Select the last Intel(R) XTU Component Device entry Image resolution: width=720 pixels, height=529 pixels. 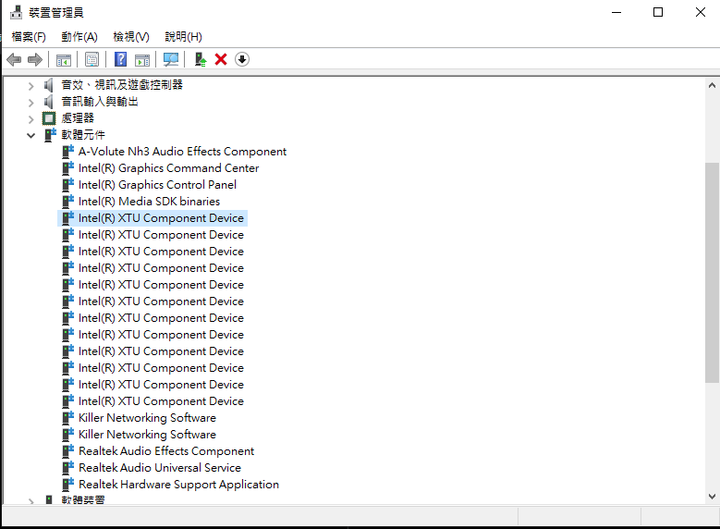point(161,401)
